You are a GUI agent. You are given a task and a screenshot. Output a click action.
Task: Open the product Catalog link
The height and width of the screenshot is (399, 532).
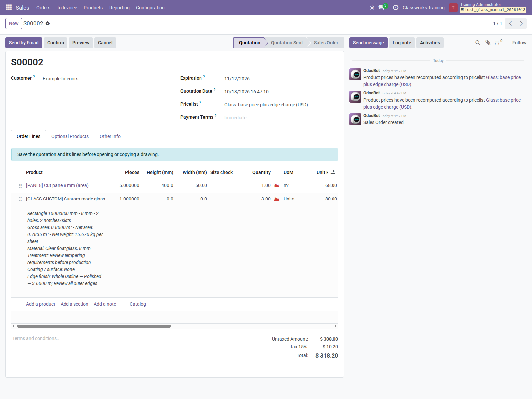138,304
